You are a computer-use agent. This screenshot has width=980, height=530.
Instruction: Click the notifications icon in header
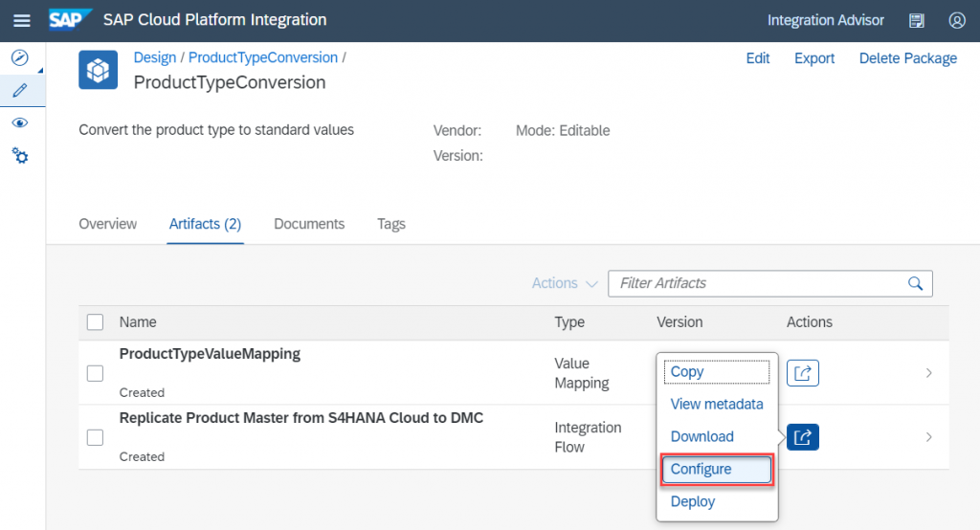(x=916, y=21)
